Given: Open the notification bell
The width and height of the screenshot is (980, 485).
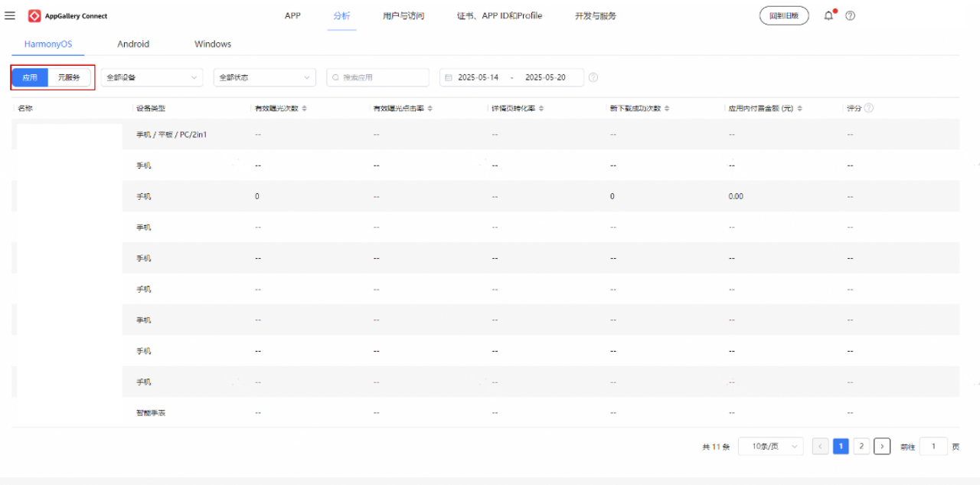Looking at the screenshot, I should (x=828, y=15).
